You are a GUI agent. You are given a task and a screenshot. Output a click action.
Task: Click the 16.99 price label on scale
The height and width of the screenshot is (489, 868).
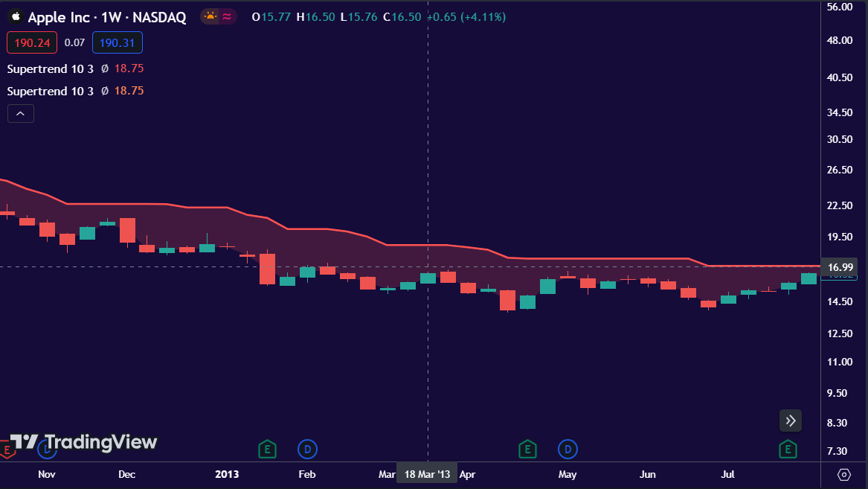(x=840, y=266)
